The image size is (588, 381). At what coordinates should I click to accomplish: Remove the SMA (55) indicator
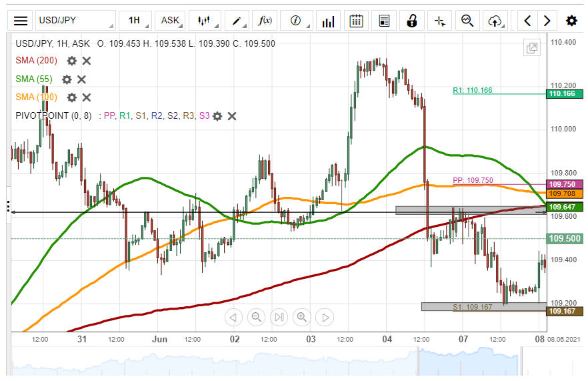(x=81, y=79)
